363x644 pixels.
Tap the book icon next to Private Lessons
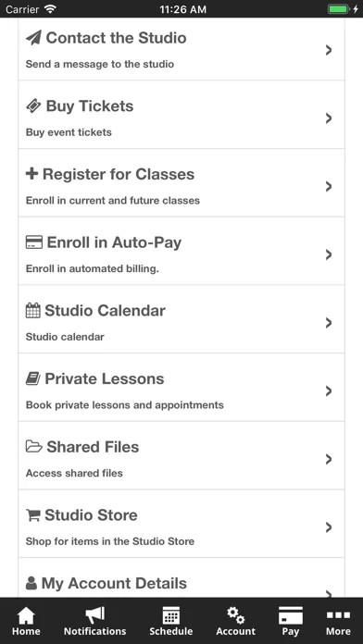(x=33, y=378)
